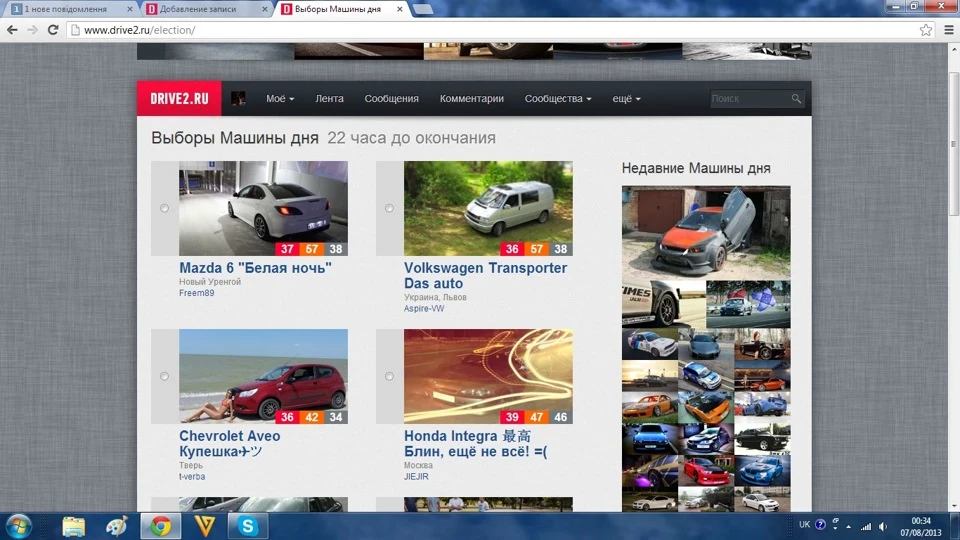Click Chevrolet Aveo gray score 34

tap(336, 417)
